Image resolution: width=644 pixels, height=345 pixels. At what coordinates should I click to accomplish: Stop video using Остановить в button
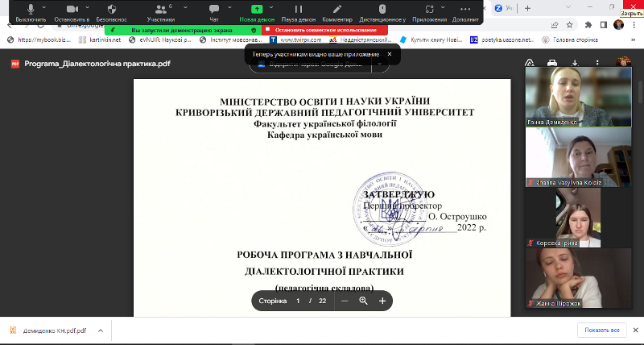pyautogui.click(x=71, y=11)
